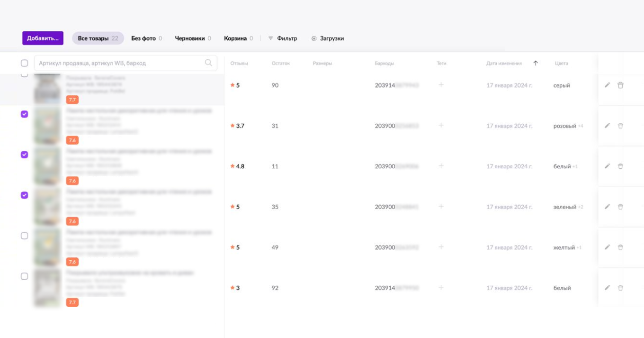Add a tag with the plus in the 4.8 rating row
This screenshot has width=644, height=338.
(441, 166)
